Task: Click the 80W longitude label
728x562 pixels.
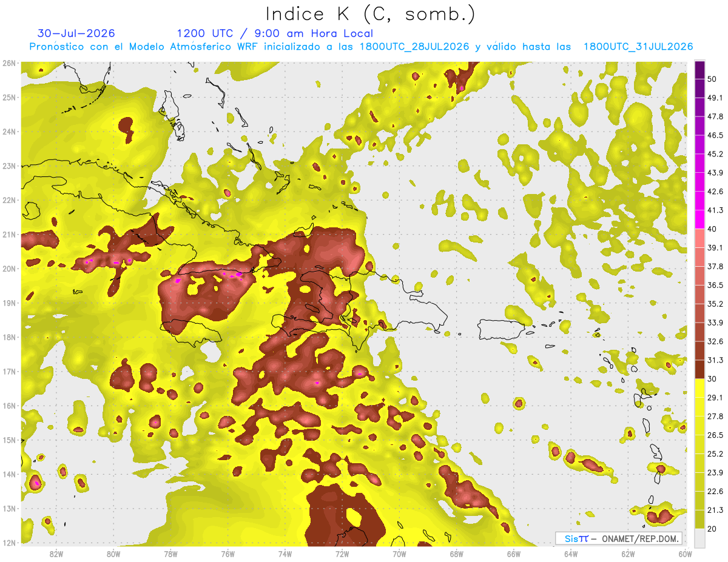Action: click(113, 554)
